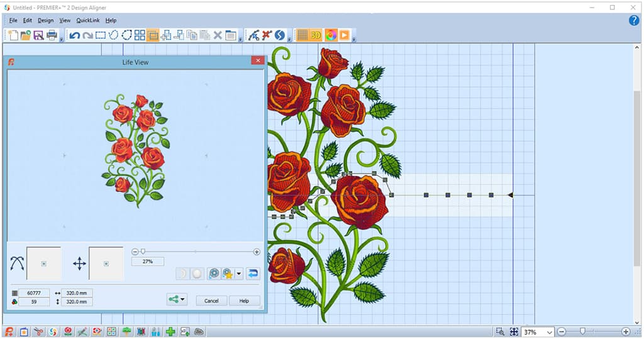This screenshot has width=644, height=339.
Task: Click the Print icon in the toolbar
Action: click(52, 35)
